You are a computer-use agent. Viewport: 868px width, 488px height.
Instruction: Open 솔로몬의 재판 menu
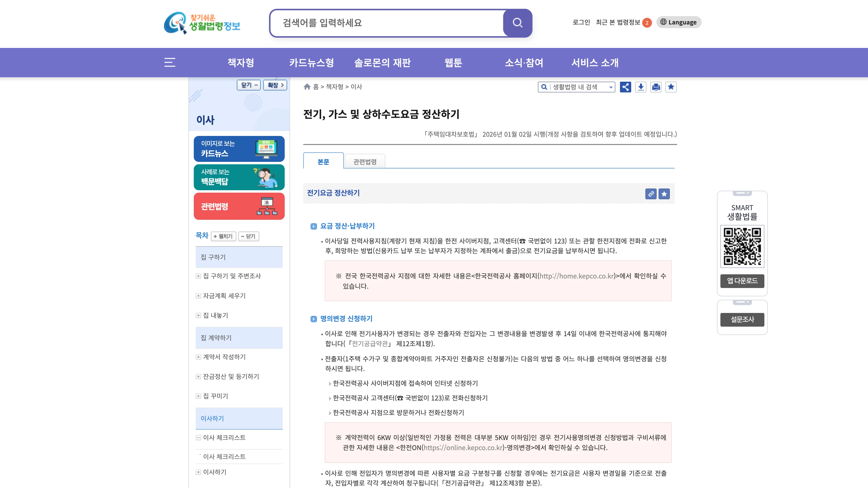pos(382,63)
